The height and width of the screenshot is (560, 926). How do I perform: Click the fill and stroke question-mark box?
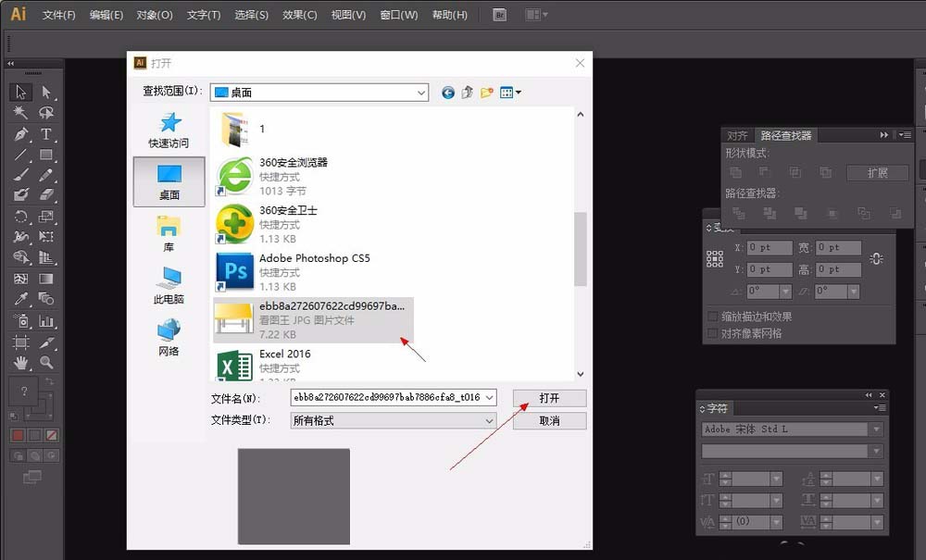[24, 392]
